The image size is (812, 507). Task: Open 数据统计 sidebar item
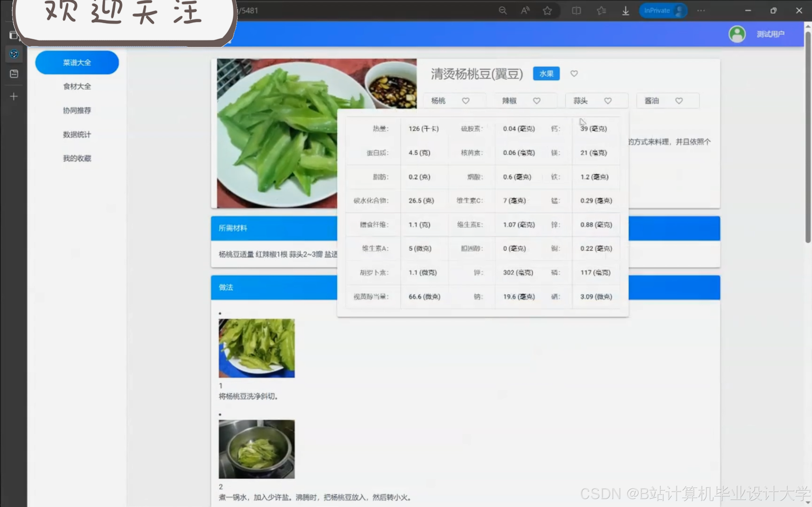pos(77,134)
